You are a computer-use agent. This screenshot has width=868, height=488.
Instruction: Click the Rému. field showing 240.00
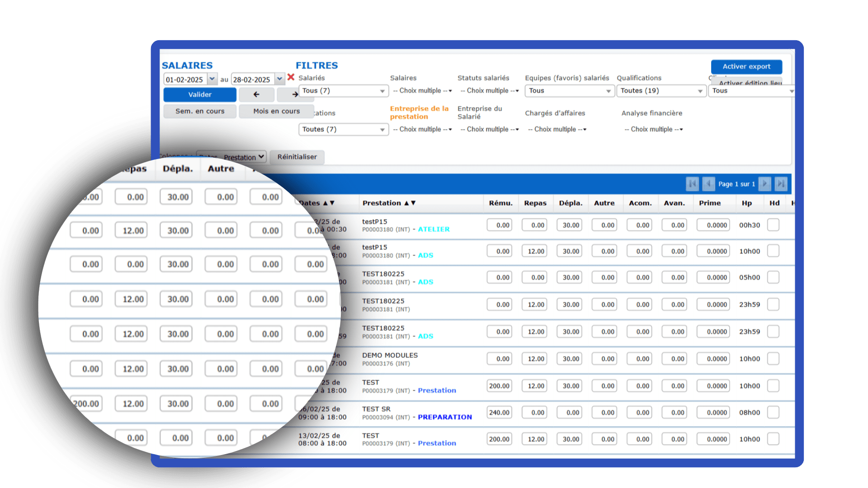pos(499,413)
